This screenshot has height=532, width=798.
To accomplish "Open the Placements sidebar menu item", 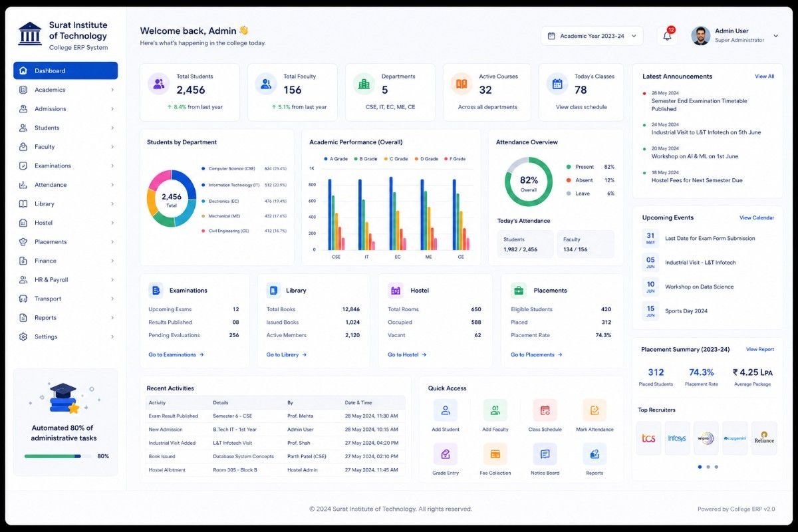I will (65, 242).
